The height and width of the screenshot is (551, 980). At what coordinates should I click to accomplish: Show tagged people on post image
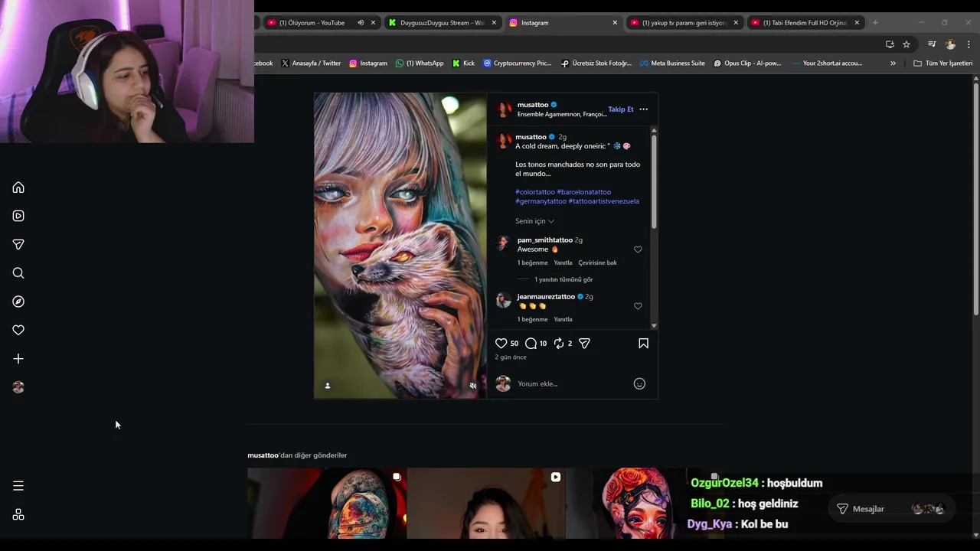point(328,386)
